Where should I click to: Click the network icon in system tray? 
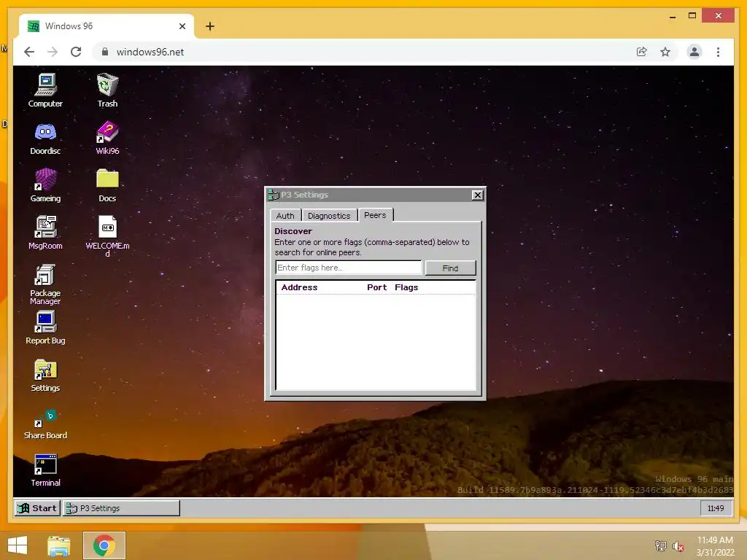point(660,545)
